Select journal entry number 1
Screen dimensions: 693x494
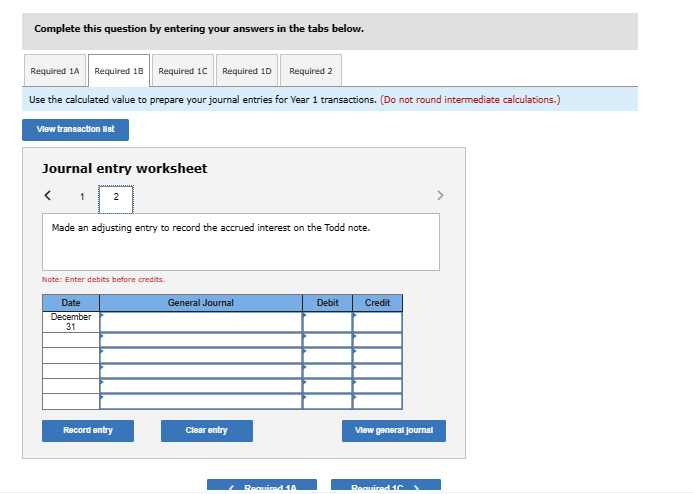[x=82, y=197]
